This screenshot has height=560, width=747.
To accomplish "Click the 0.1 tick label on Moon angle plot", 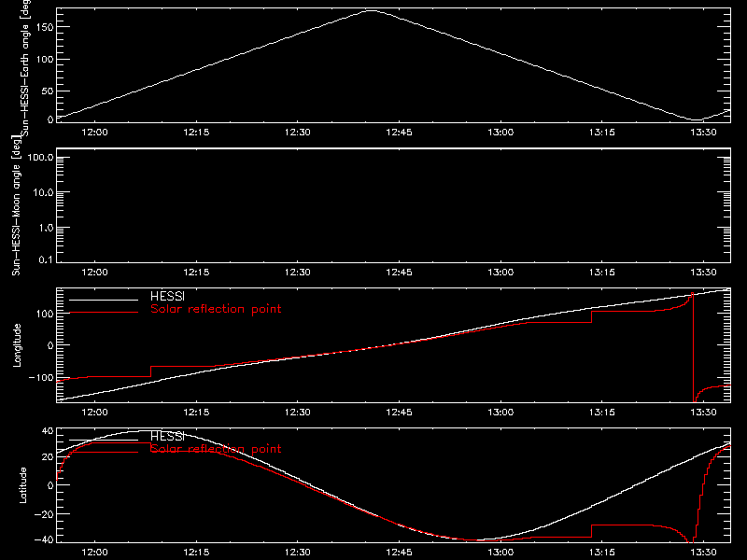I will (46, 259).
